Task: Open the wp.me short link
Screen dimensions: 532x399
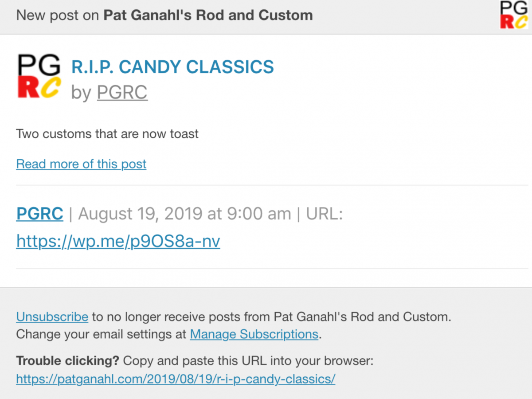Action: click(x=118, y=241)
